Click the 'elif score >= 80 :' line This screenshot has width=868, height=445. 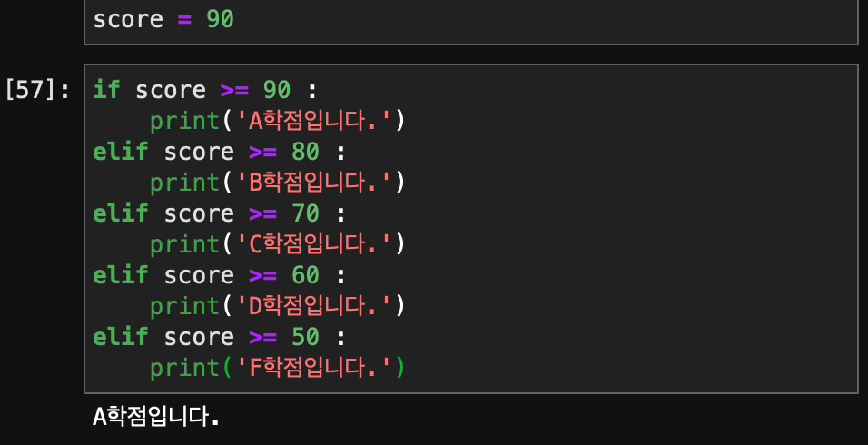[219, 152]
